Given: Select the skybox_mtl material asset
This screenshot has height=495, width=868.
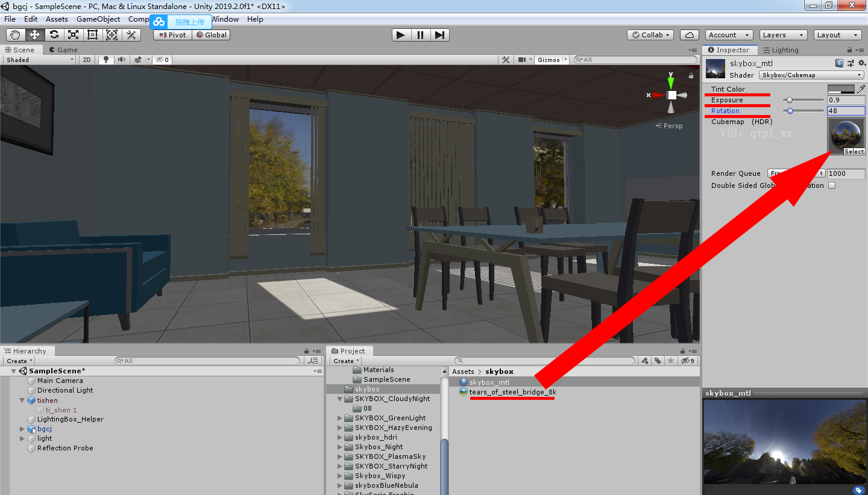Looking at the screenshot, I should [489, 382].
